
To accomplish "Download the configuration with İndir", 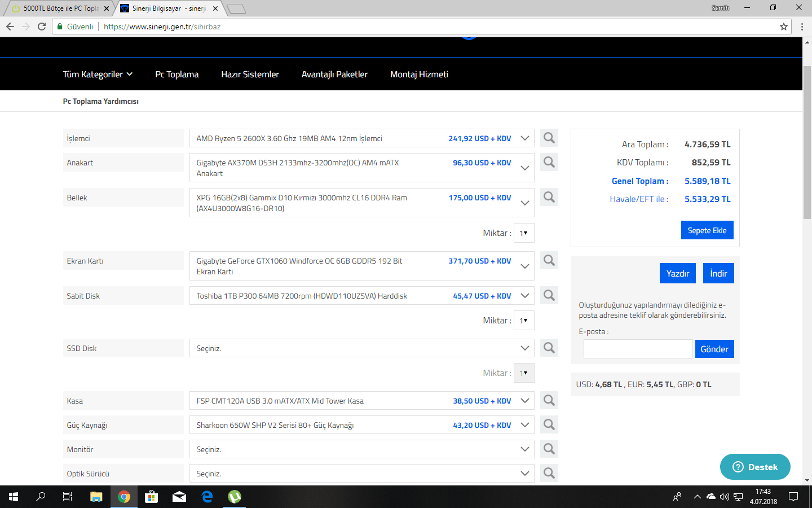I will pyautogui.click(x=718, y=273).
